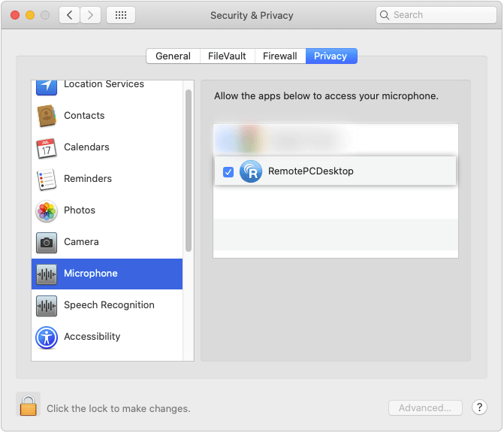Click the magnifying glass in search field

coord(385,15)
